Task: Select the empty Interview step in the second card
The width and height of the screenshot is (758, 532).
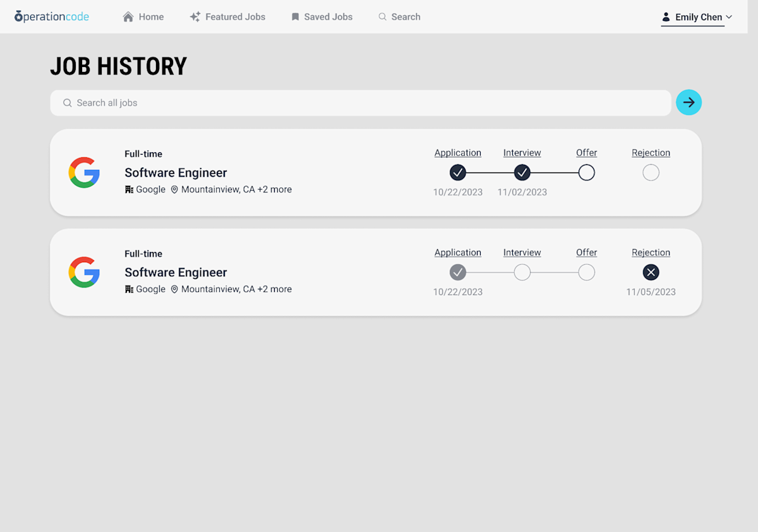Action: 522,272
